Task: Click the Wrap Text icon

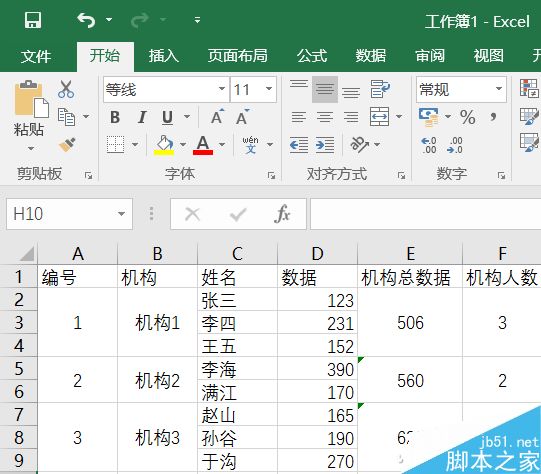Action: point(380,89)
